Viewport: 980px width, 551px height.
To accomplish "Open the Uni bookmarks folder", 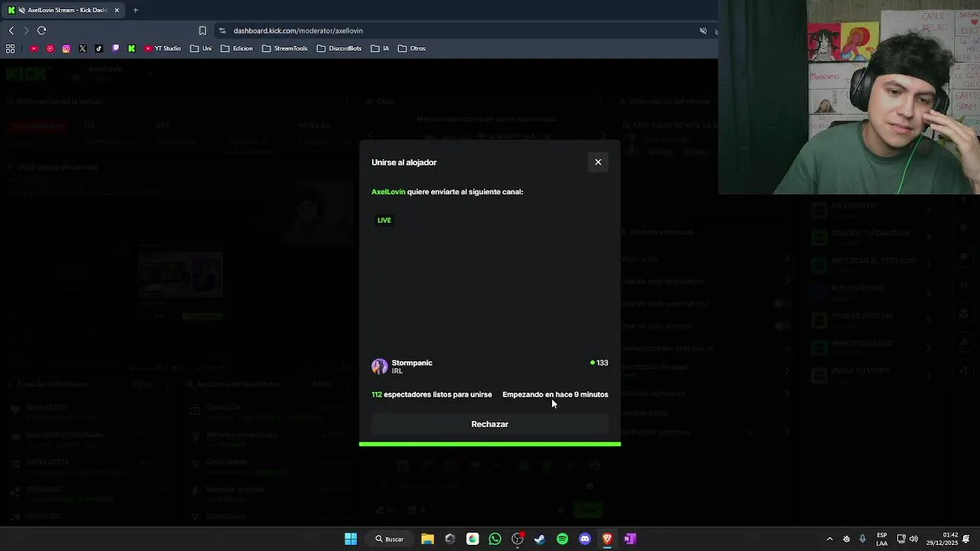I will 201,48.
